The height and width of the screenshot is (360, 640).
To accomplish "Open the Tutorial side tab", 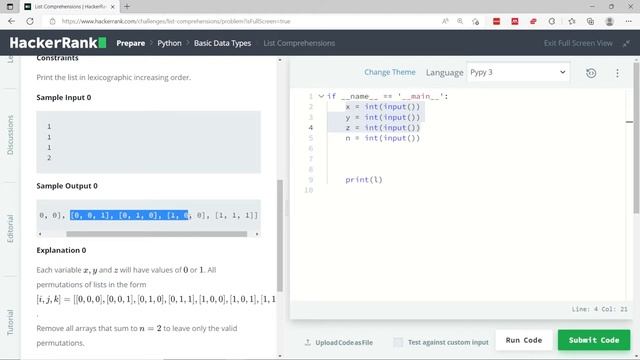I will click(10, 322).
